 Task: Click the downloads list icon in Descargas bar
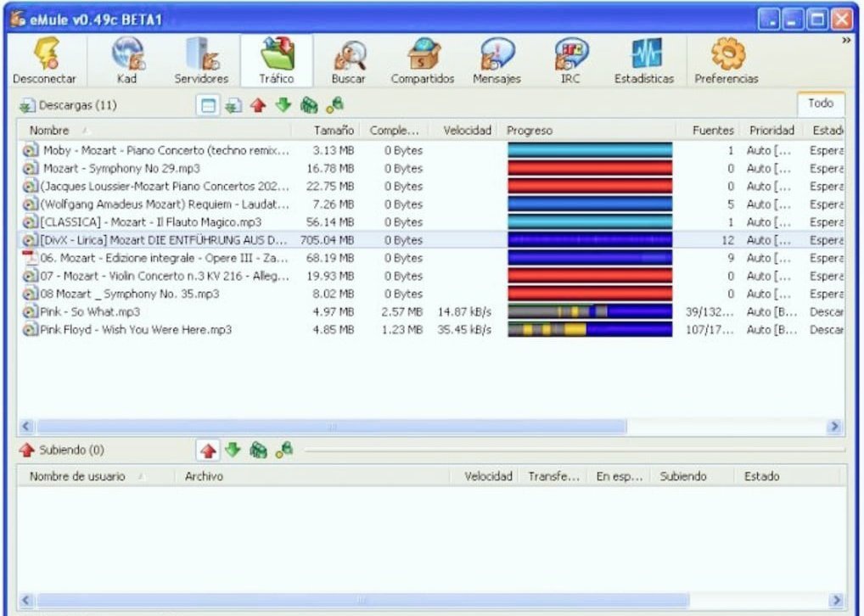tap(233, 104)
